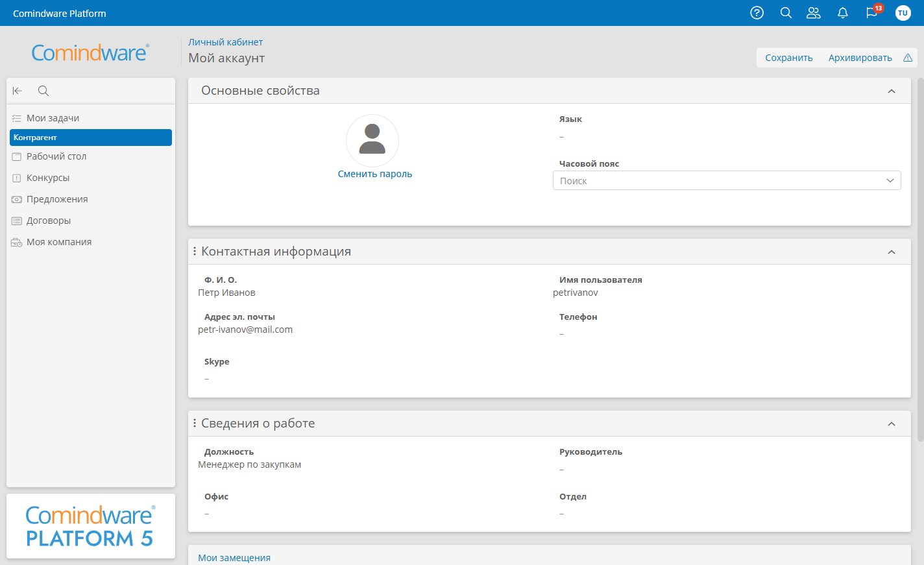This screenshot has height=565, width=924.
Task: Click the petrivanov username value
Action: coord(576,293)
